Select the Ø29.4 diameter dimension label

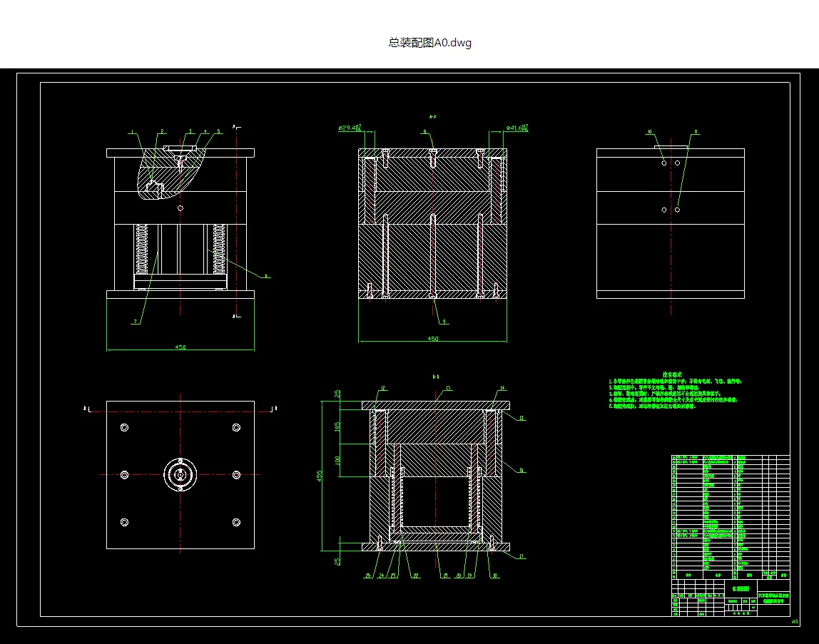pos(350,128)
